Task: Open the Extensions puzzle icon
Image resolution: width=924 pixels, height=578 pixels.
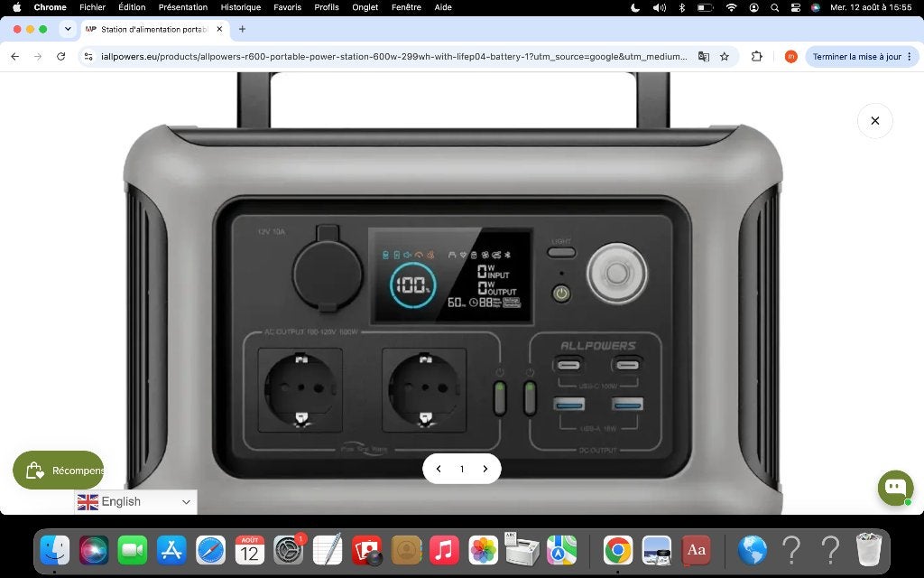Action: 757,57
